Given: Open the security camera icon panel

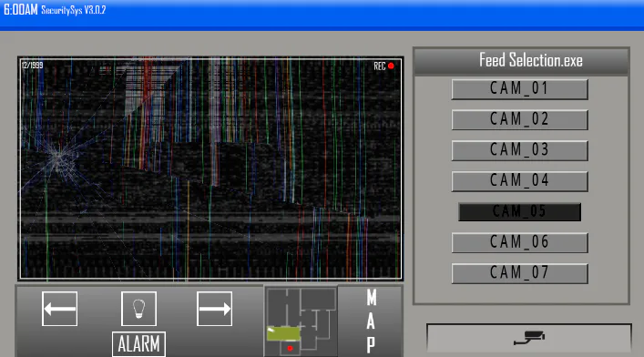Looking at the screenshot, I should click(x=529, y=338).
